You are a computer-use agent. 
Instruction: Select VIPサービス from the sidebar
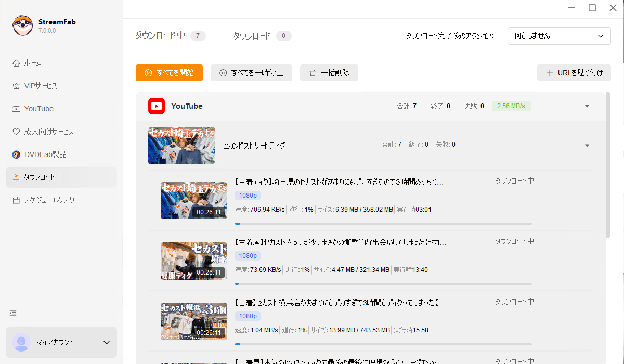(x=37, y=86)
